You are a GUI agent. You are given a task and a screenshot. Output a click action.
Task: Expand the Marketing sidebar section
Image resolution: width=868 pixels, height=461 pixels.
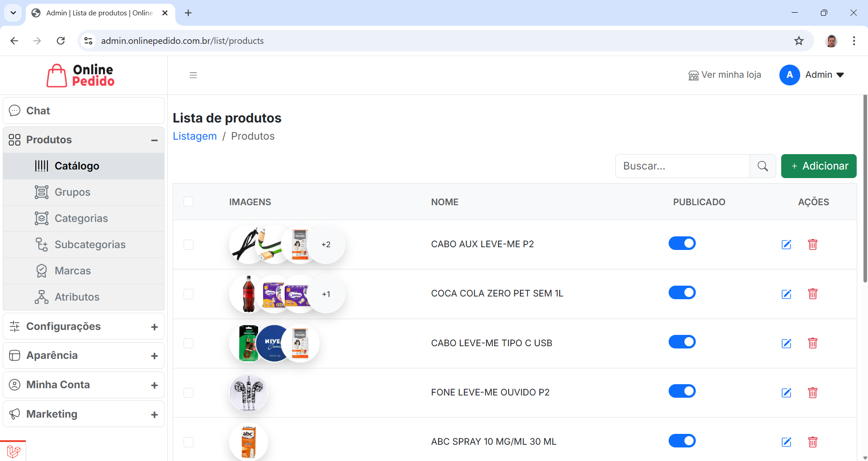(x=155, y=414)
